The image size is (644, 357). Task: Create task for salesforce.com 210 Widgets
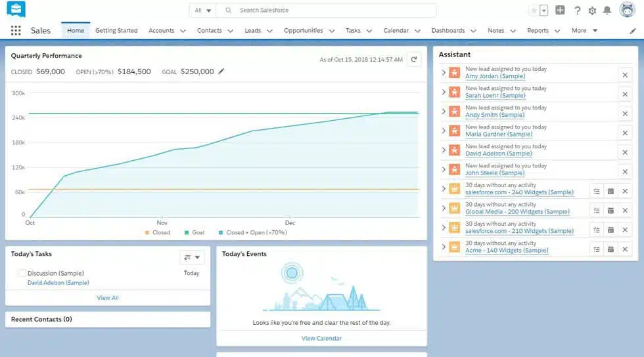pos(597,230)
